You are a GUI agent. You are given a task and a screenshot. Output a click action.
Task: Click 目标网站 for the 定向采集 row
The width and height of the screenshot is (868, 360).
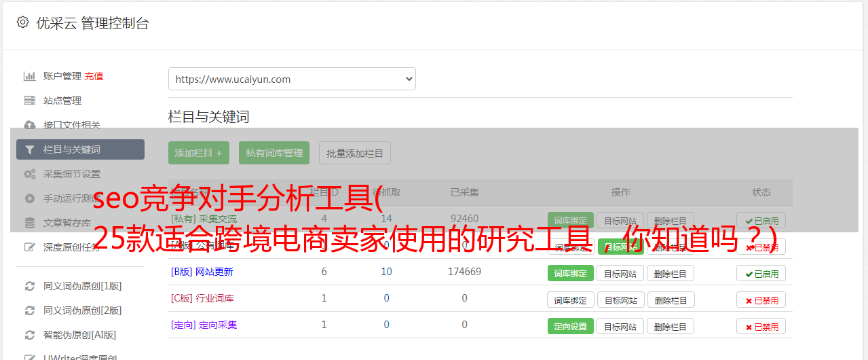621,326
